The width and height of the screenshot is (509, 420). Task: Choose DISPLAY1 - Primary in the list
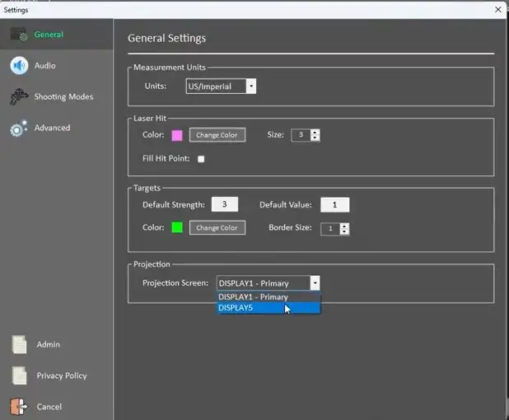268,296
